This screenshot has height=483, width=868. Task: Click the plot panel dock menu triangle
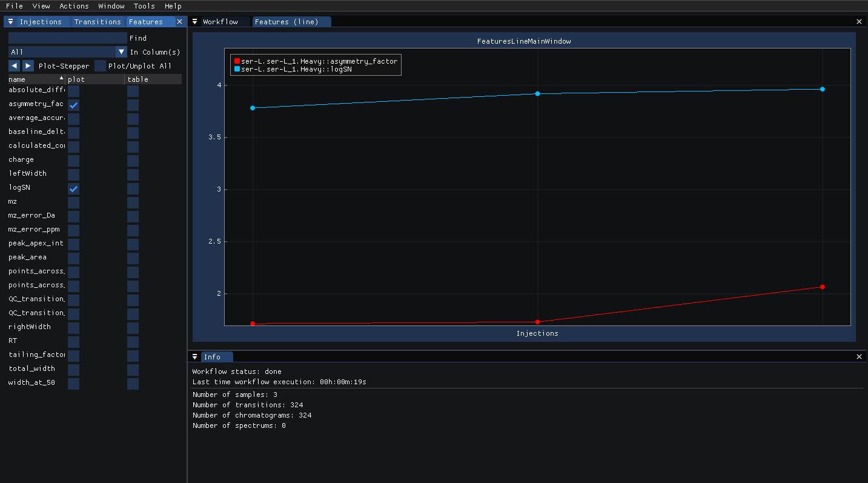195,22
